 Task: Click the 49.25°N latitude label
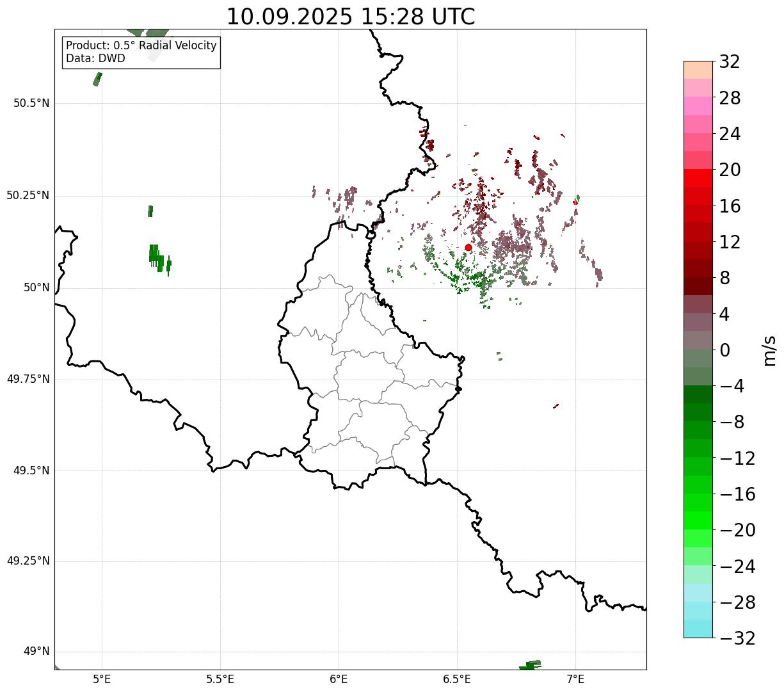(x=28, y=561)
